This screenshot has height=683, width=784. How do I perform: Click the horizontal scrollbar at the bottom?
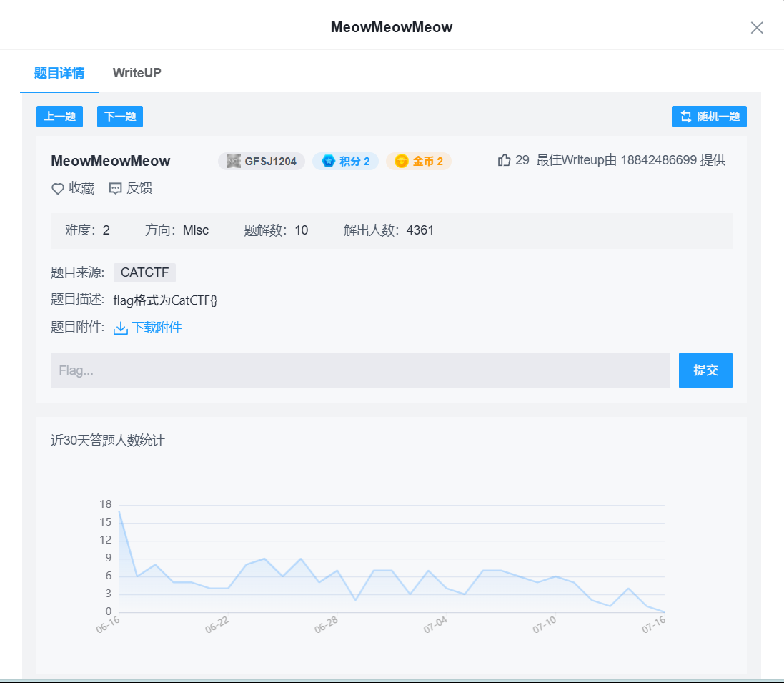point(392,680)
